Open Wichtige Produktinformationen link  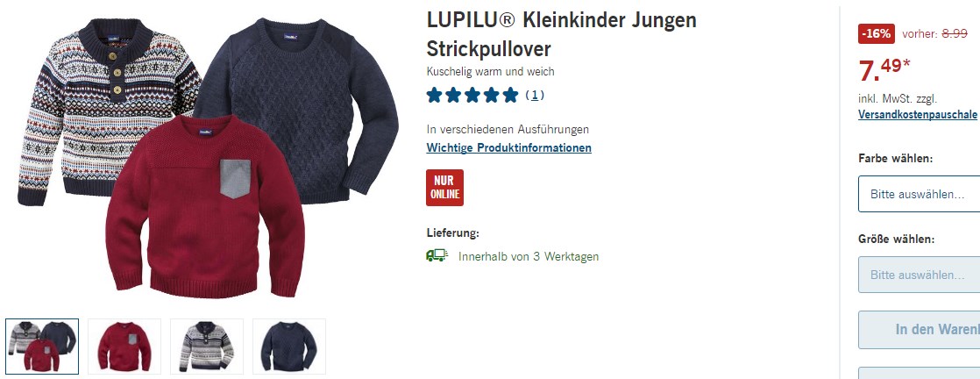(x=508, y=148)
